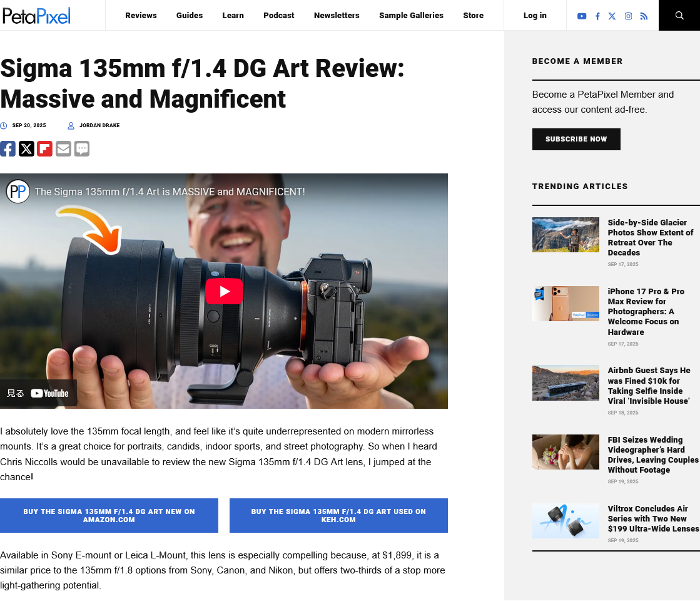This screenshot has height=601, width=700.
Task: Buy the Sigma lens new on Amazon
Action: point(109,515)
